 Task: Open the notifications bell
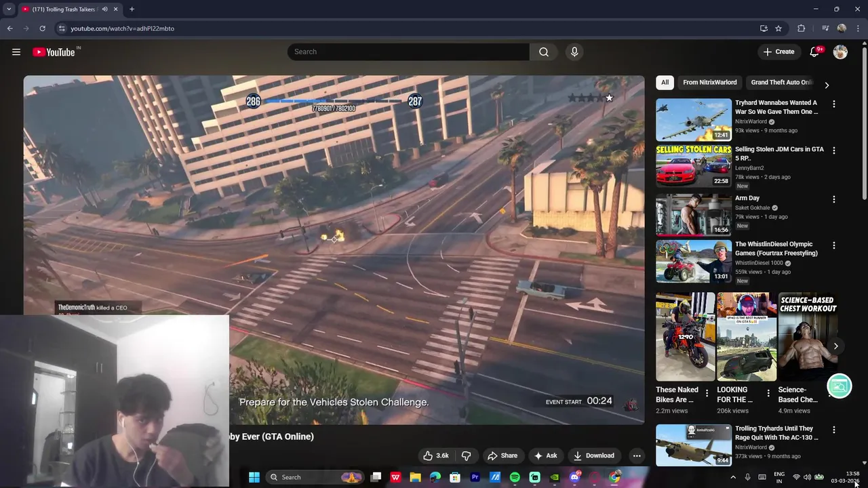[x=815, y=52]
